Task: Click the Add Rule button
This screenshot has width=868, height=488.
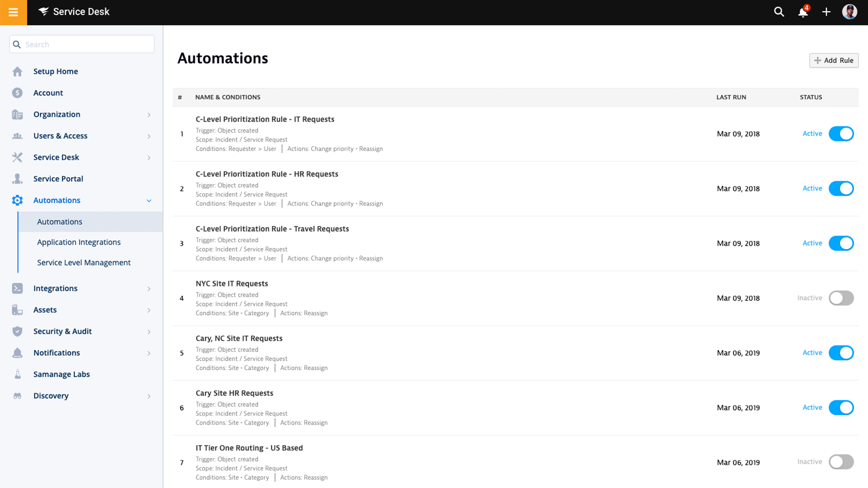Action: coord(834,61)
